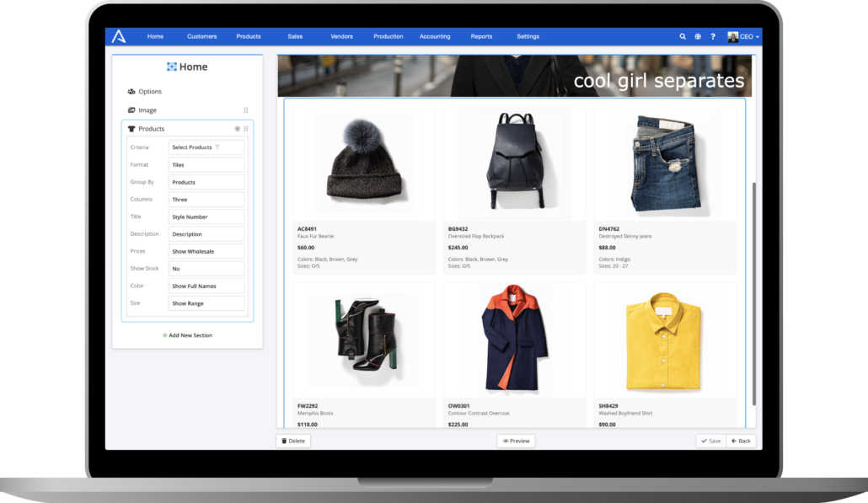Select the contrast overcoat product image
This screenshot has height=503, width=868.
514,340
